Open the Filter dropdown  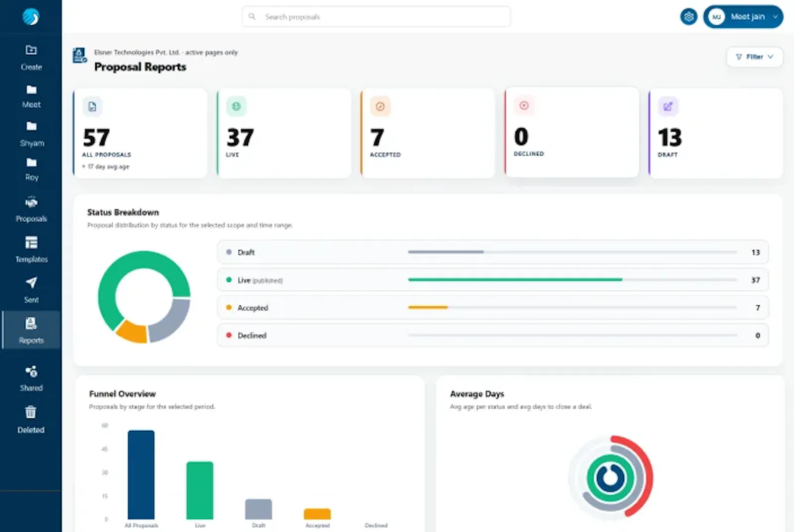point(755,57)
